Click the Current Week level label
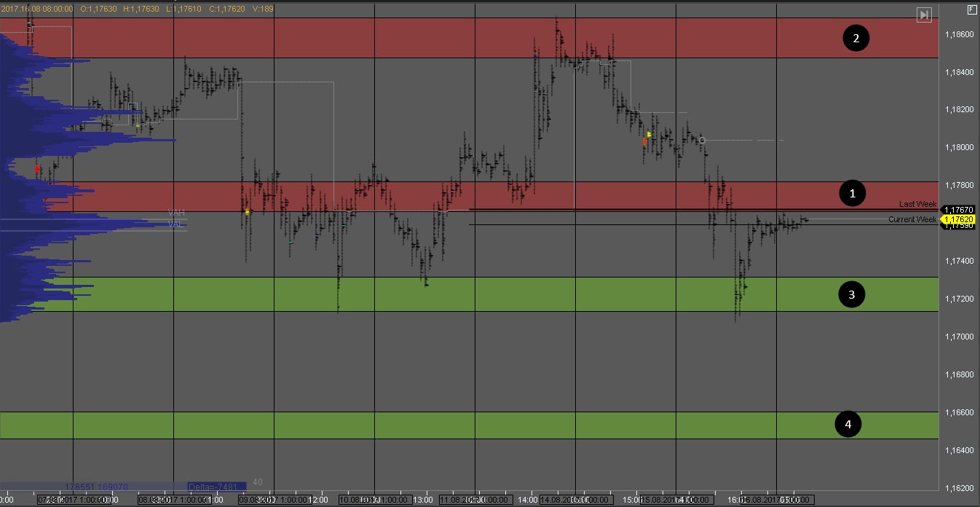This screenshot has width=980, height=507. [x=912, y=219]
